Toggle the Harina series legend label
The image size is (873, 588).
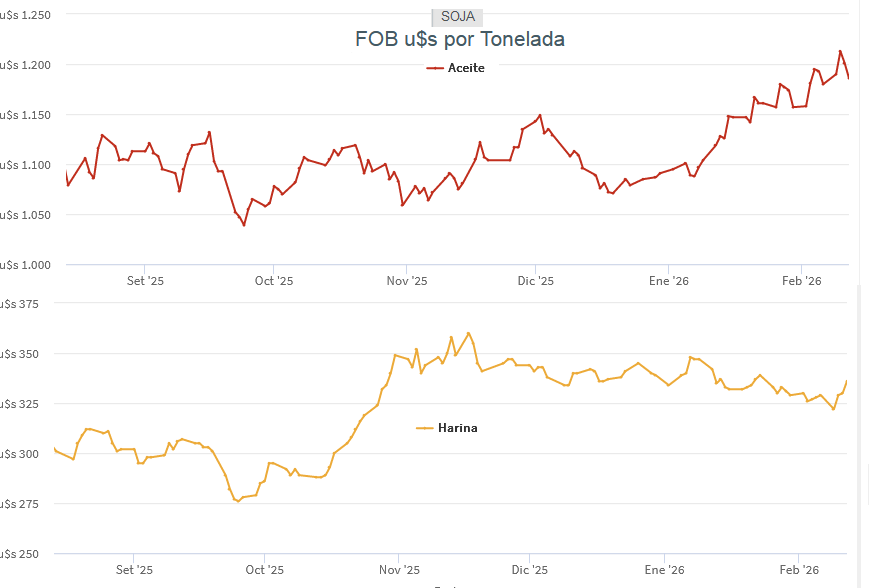click(x=458, y=428)
